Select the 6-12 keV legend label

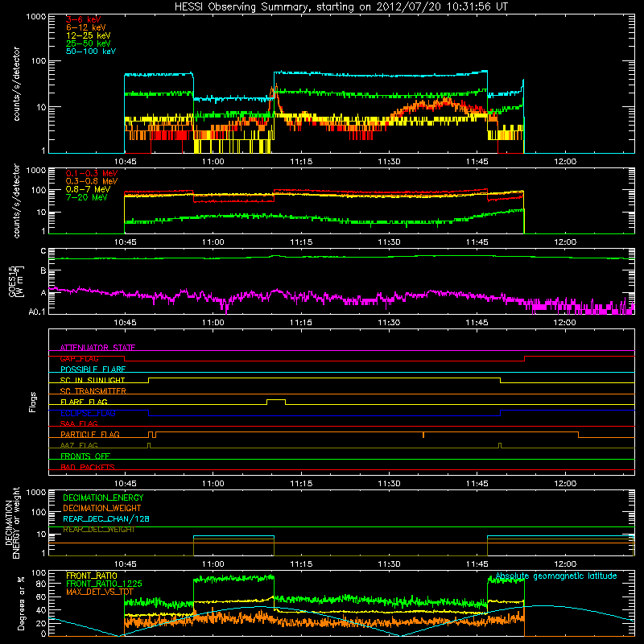point(86,27)
